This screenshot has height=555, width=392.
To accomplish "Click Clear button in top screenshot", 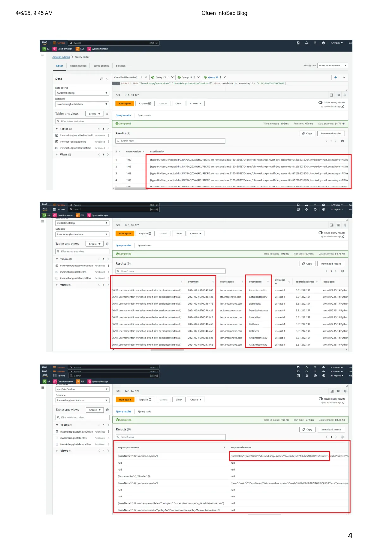I will click(179, 103).
